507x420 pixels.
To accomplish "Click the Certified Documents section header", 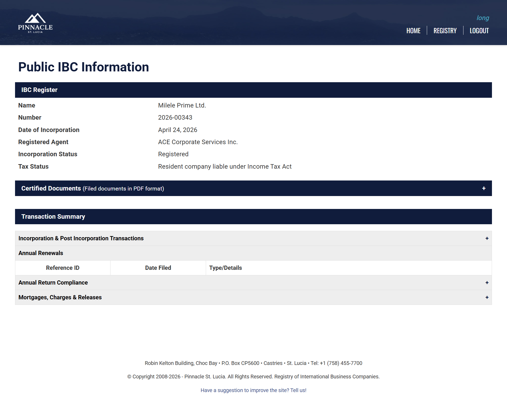I will [x=254, y=188].
